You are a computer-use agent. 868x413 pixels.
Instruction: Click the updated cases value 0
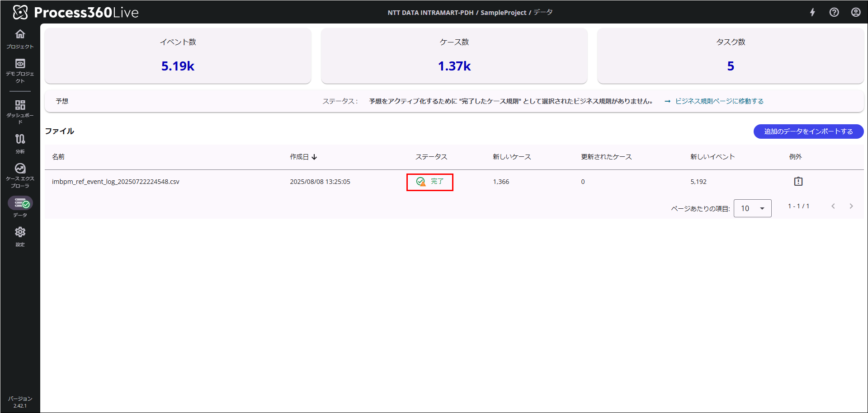pyautogui.click(x=583, y=182)
